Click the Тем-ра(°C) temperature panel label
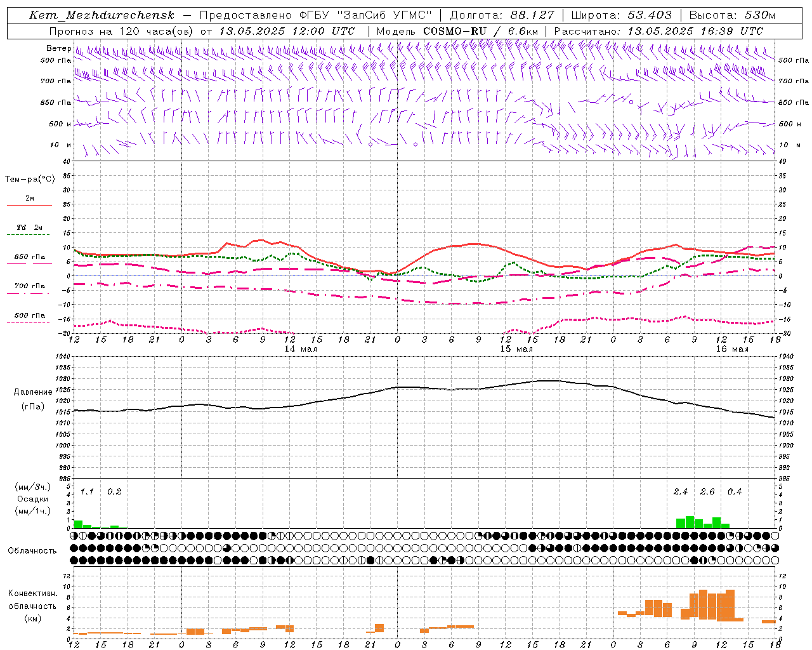The height and width of the screenshot is (650, 812). (x=30, y=180)
